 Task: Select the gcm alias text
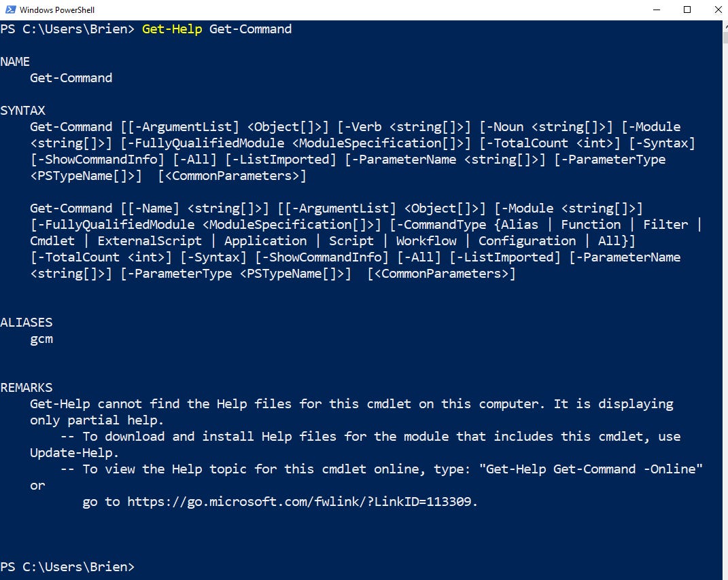click(41, 338)
